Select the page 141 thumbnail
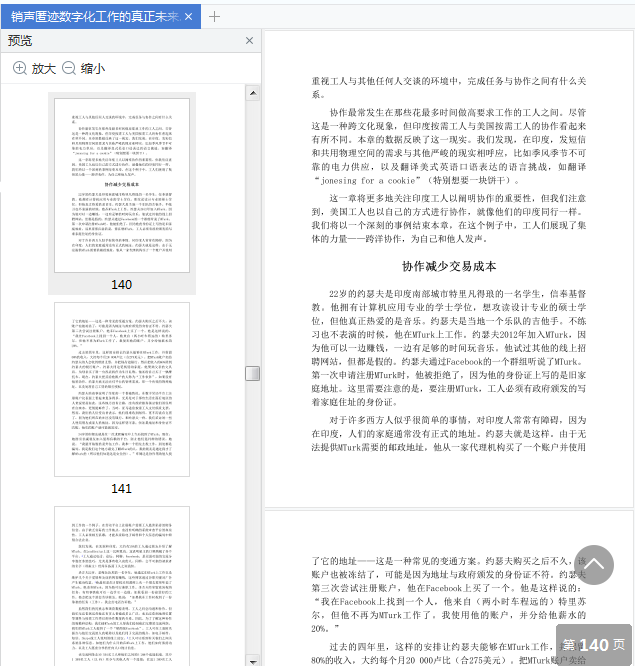This screenshot has width=635, height=666. point(122,389)
